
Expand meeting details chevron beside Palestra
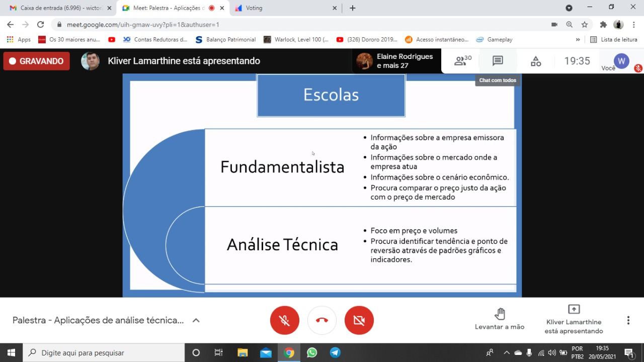pyautogui.click(x=196, y=320)
